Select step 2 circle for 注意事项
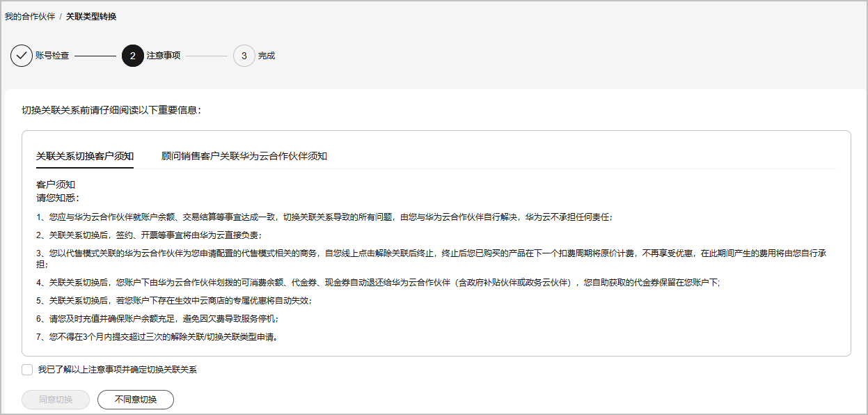This screenshot has height=415, width=868. click(x=133, y=56)
